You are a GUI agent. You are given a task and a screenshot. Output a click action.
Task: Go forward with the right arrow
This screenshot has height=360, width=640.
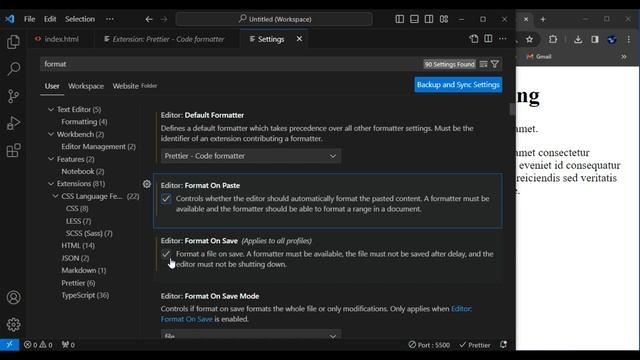(164, 19)
